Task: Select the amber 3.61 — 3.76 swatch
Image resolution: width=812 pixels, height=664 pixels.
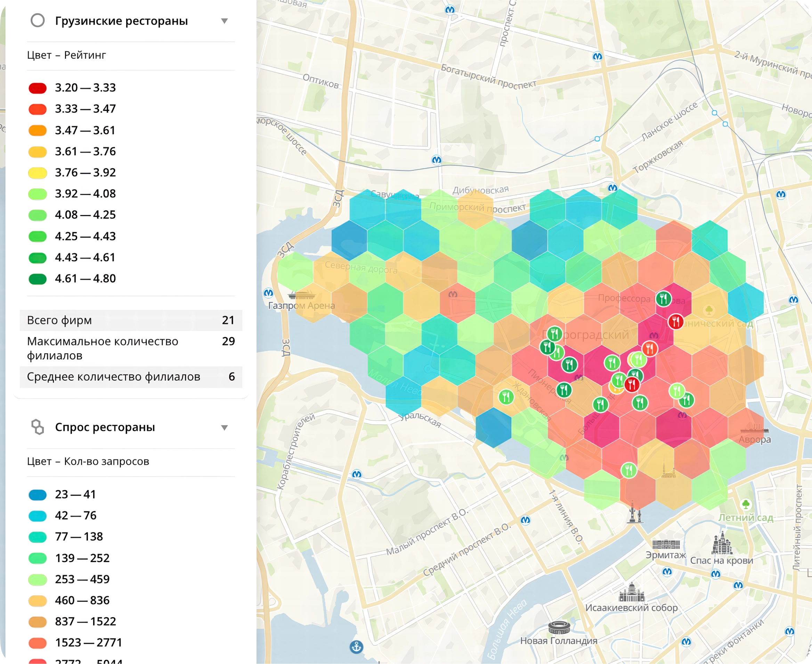Action: 38,151
